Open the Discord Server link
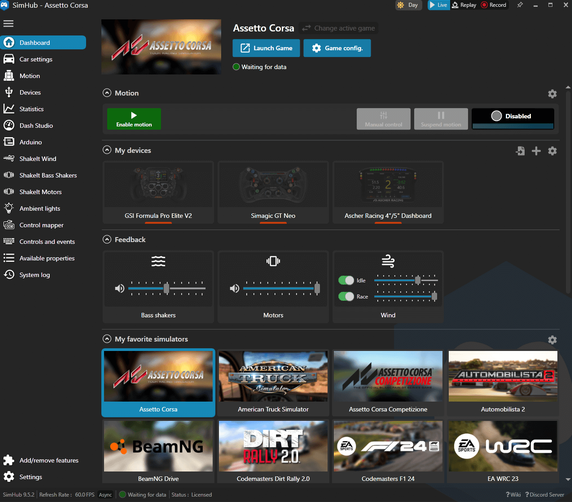This screenshot has height=502, width=572. click(x=545, y=495)
